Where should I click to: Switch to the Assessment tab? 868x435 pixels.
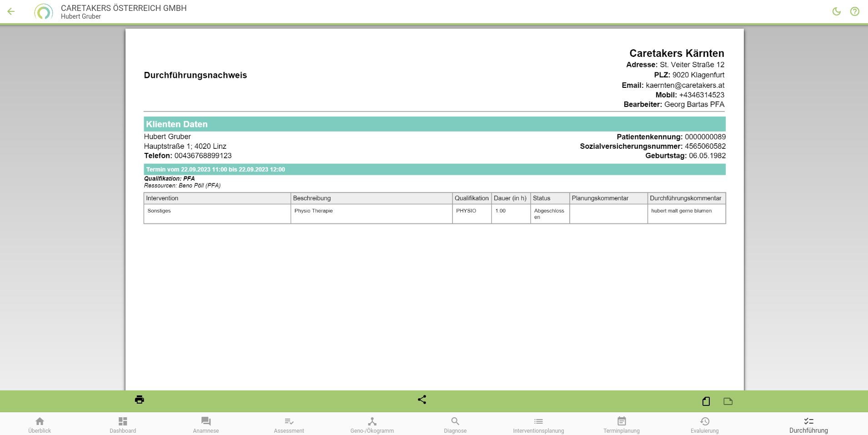click(x=289, y=425)
